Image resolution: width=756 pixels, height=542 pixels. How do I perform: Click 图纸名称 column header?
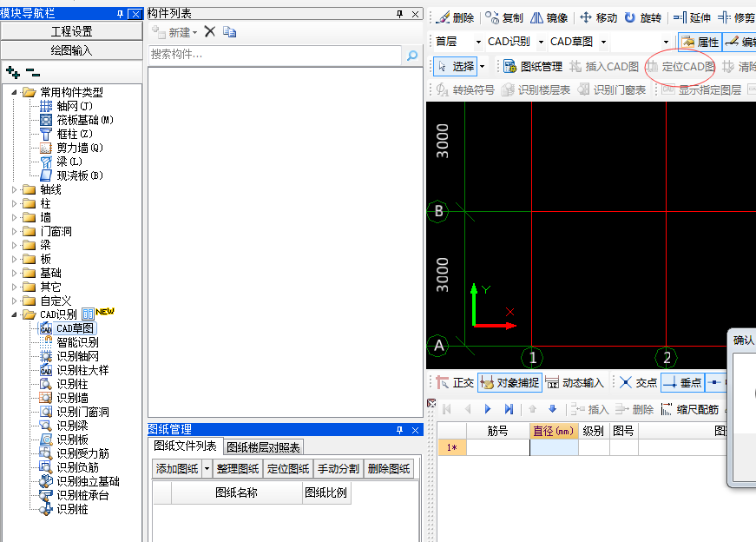point(236,492)
